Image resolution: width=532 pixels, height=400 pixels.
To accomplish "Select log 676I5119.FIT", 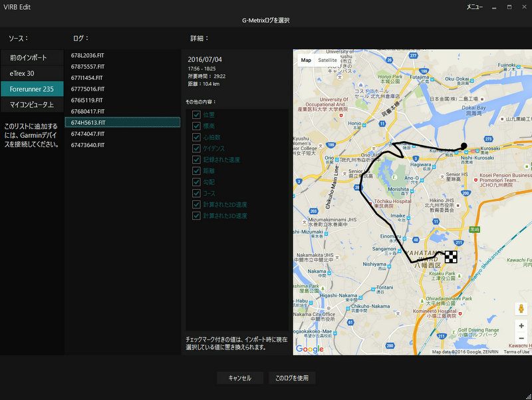I will (122, 100).
